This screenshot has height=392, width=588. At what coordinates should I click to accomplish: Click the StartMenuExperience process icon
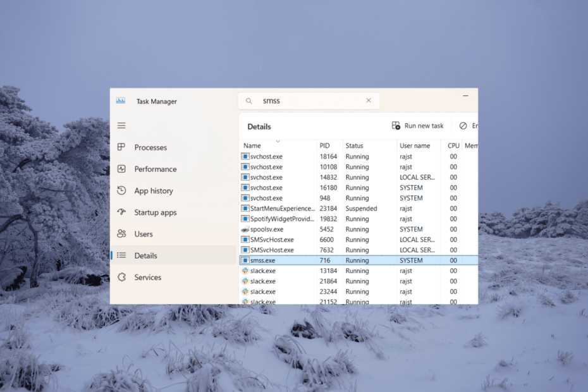[x=245, y=209]
